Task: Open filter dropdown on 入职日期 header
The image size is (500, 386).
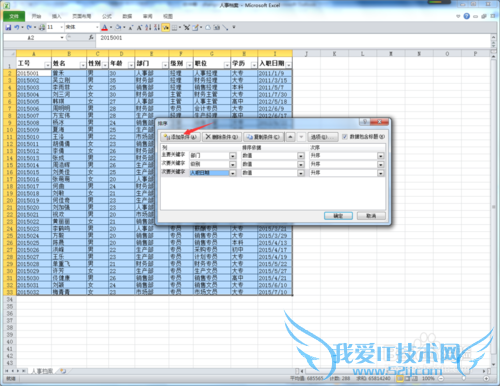Action: [288, 65]
